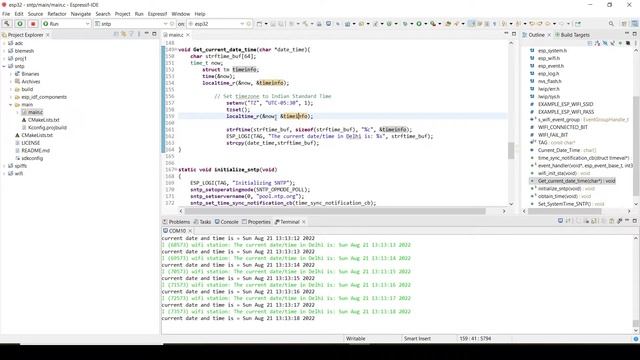The height and width of the screenshot is (360, 640).
Task: Click the green Launch button in launch bar
Action: coord(20,24)
